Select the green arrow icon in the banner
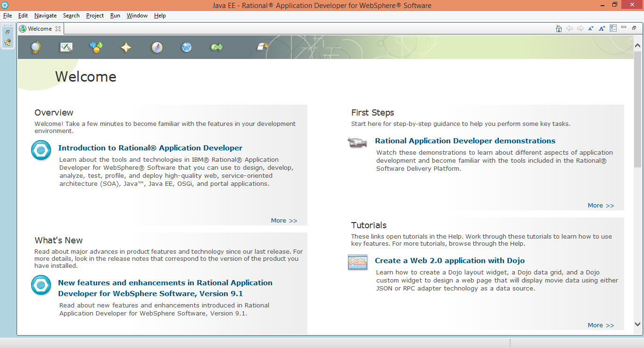The image size is (644, 348). pyautogui.click(x=217, y=47)
